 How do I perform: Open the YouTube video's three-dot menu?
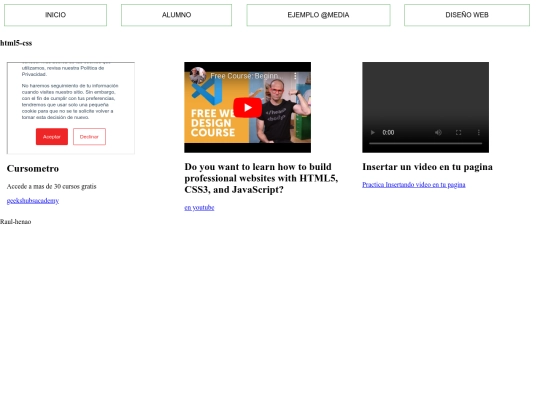[x=295, y=76]
